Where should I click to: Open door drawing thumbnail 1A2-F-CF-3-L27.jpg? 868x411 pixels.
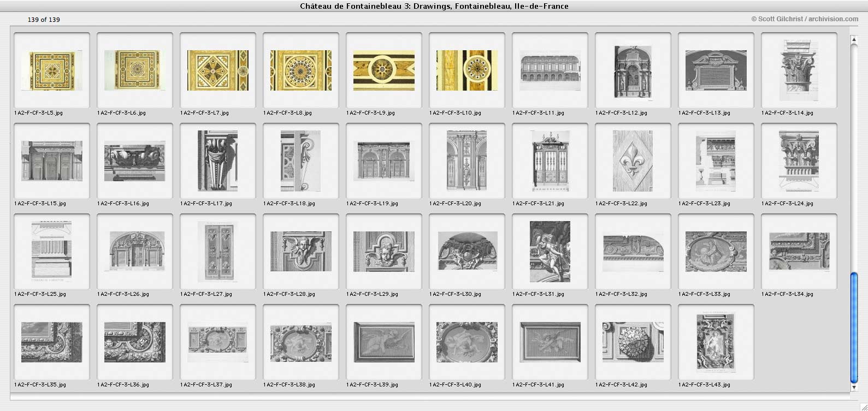(x=218, y=252)
